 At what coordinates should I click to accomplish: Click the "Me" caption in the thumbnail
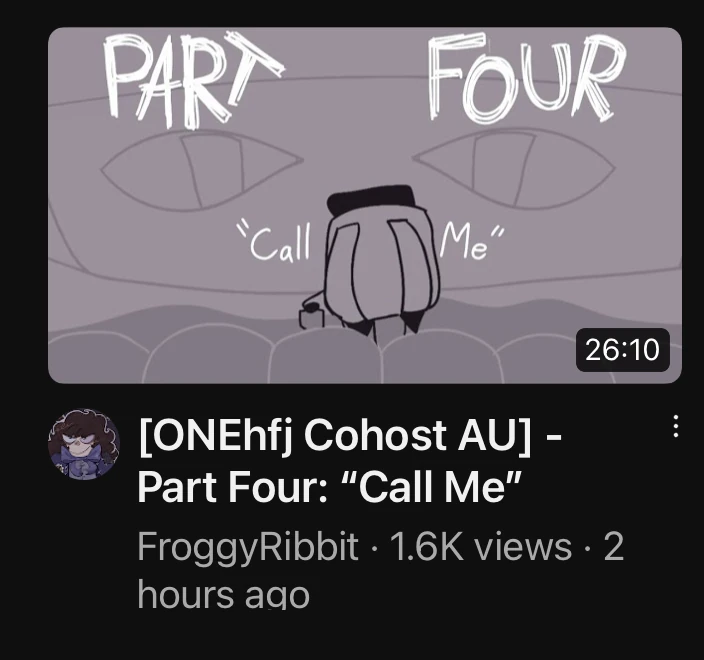click(471, 242)
